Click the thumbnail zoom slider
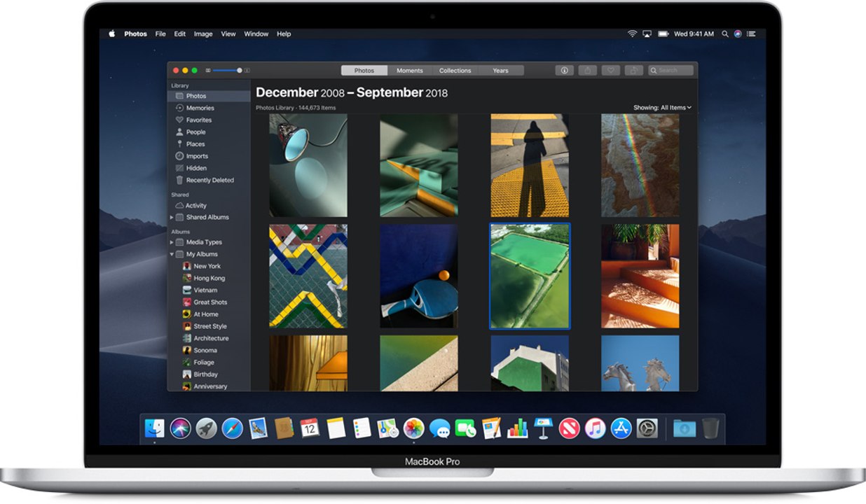The width and height of the screenshot is (866, 504). (227, 71)
